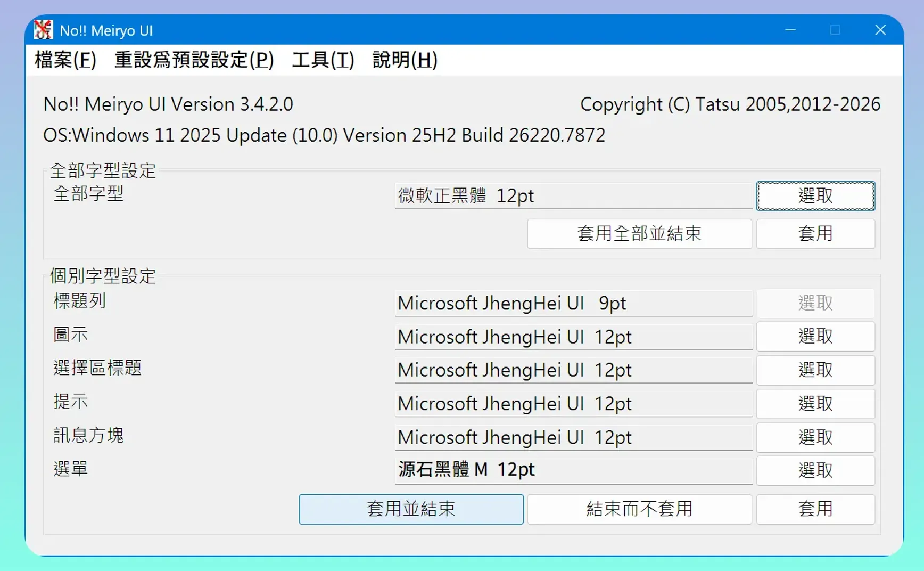Image resolution: width=924 pixels, height=571 pixels.
Task: Open font picker for 選單 row
Action: 815,471
